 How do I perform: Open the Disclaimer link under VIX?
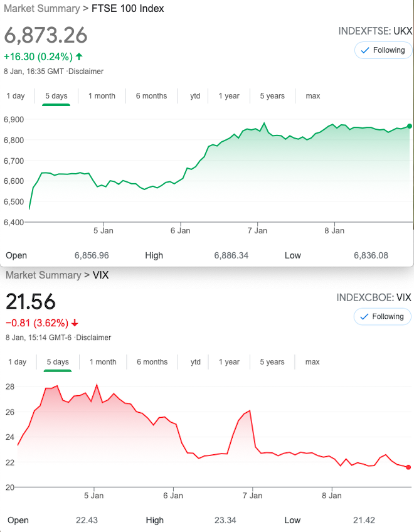coord(93,338)
